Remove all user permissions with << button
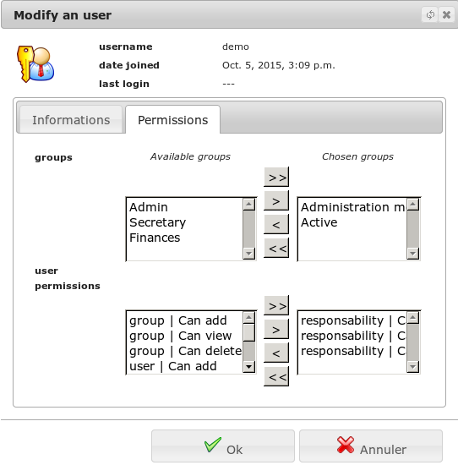Screen dimensions: 458x476 pyautogui.click(x=276, y=377)
